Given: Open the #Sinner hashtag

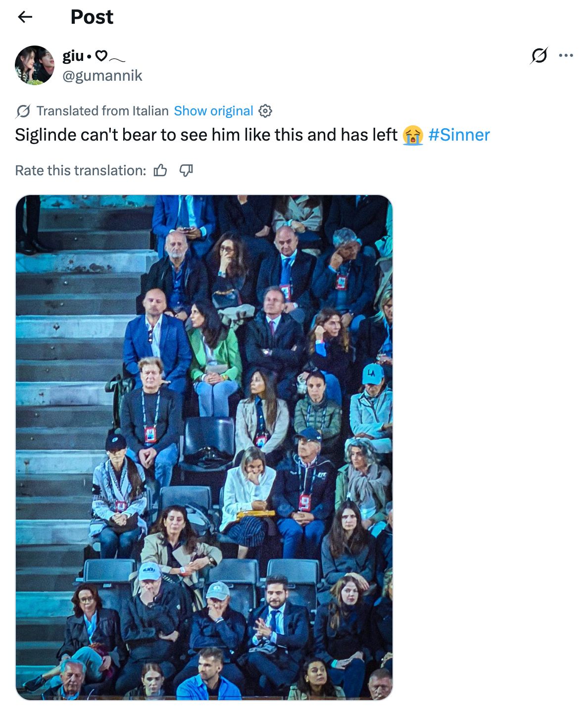Looking at the screenshot, I should tap(459, 135).
